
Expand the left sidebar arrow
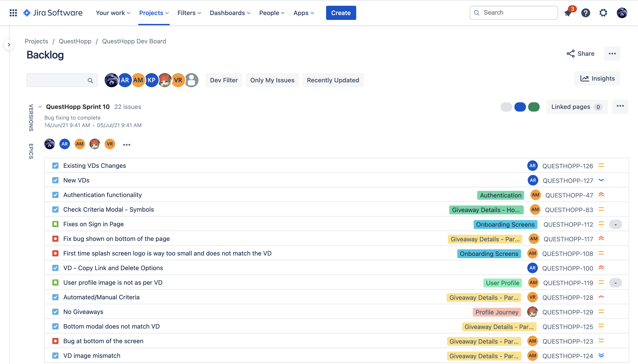[9, 45]
